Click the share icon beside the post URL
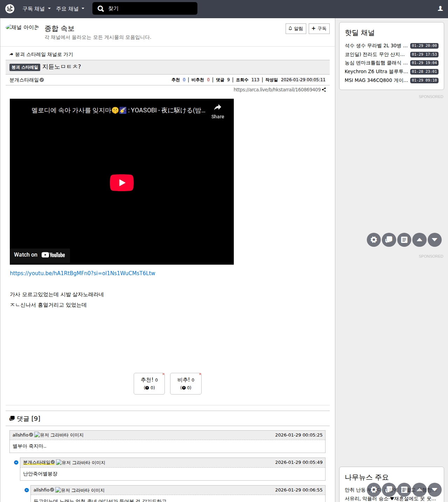The width and height of the screenshot is (448, 502). tap(324, 90)
